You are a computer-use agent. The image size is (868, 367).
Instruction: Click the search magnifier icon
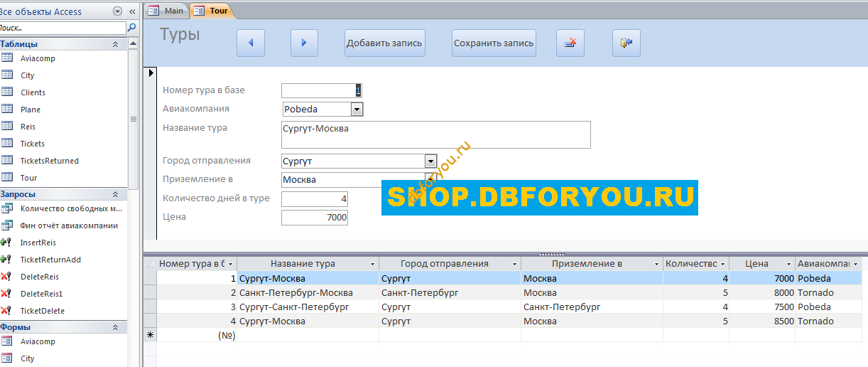click(x=131, y=28)
